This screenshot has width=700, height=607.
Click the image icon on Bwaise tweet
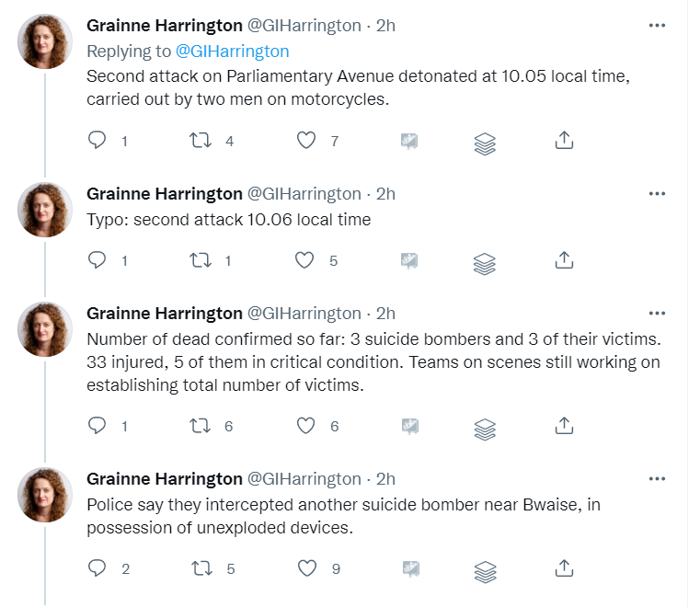coord(409,568)
